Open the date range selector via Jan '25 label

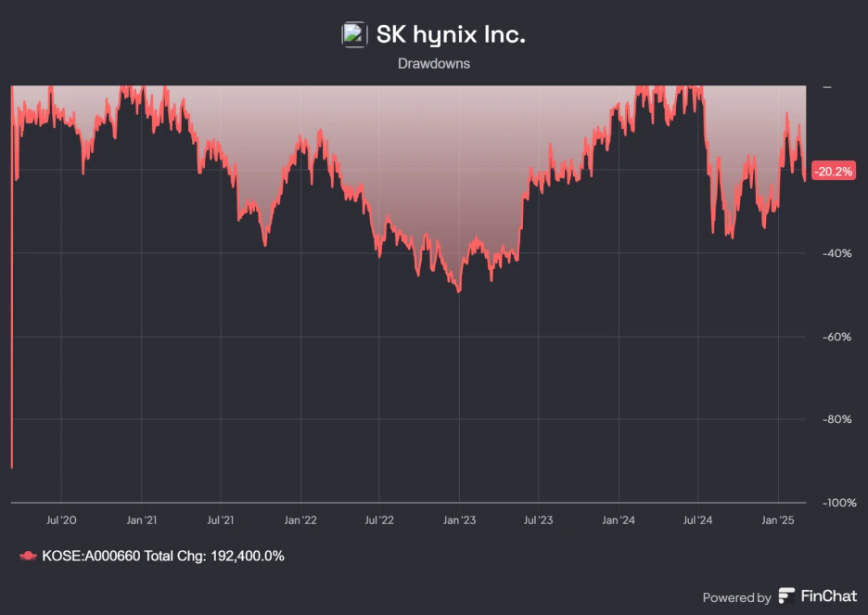click(x=778, y=520)
